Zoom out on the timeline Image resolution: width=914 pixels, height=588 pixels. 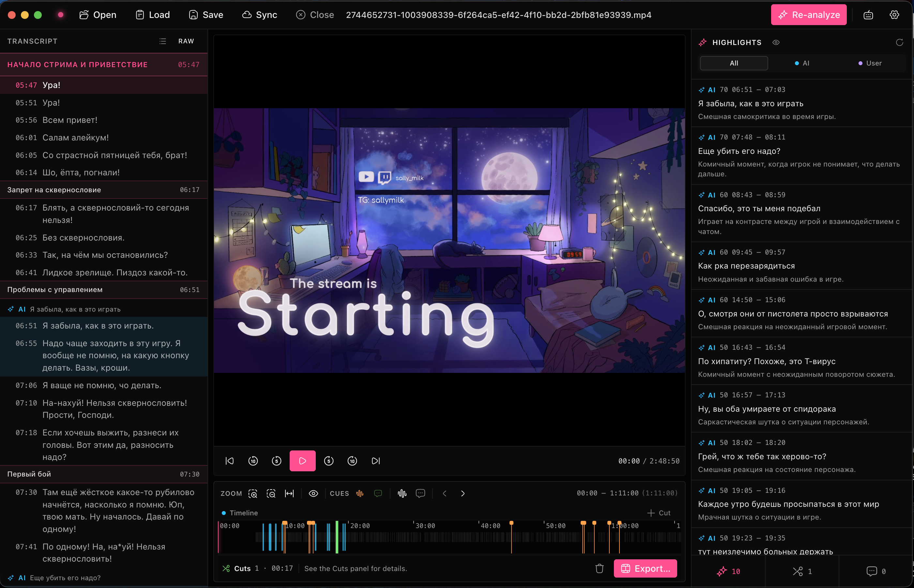coord(271,493)
